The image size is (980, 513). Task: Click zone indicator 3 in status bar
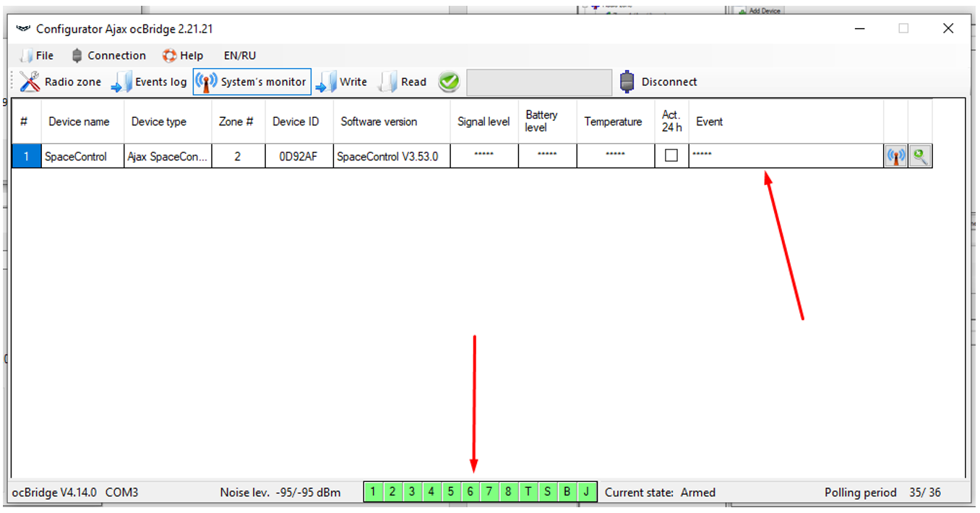[412, 492]
